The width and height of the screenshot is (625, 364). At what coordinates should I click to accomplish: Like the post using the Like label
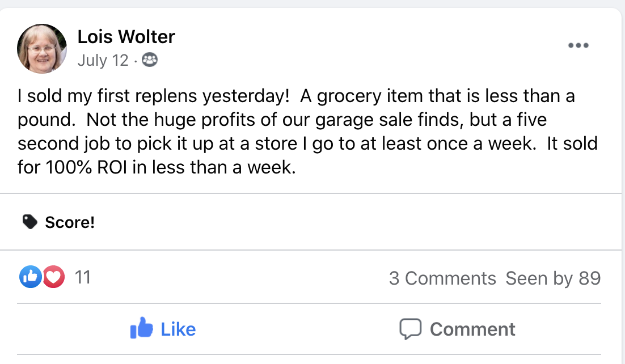pos(178,329)
